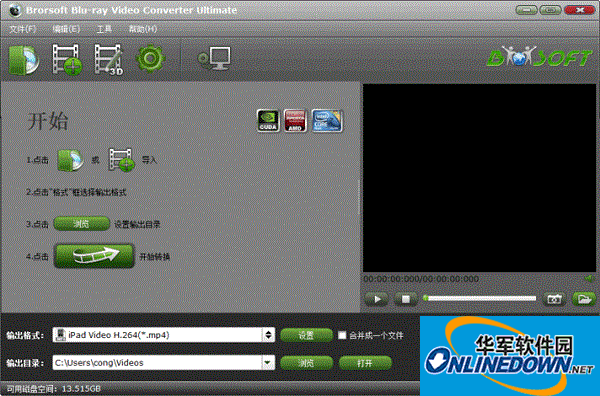Click the disc icon in step 1
This screenshot has height=396, width=600.
click(70, 160)
